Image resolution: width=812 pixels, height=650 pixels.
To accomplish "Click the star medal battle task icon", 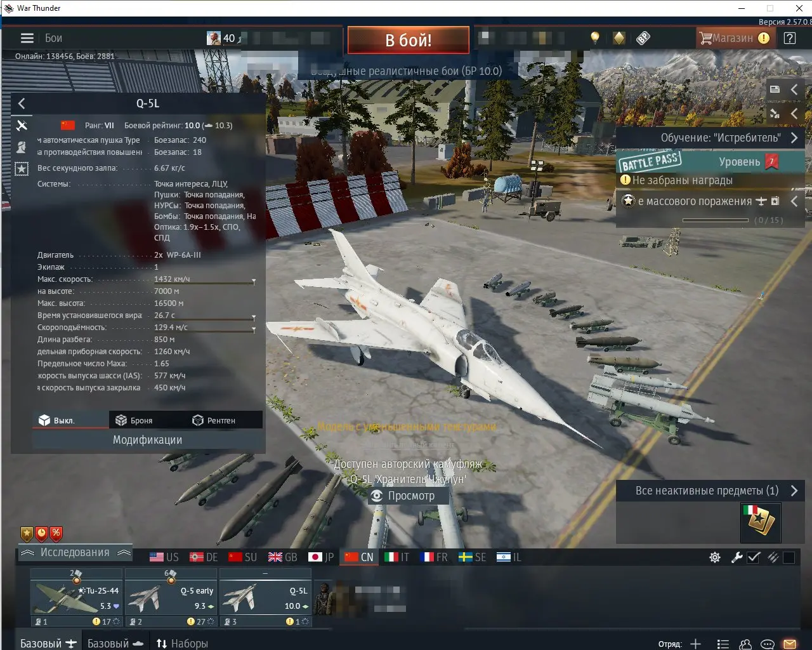I will [628, 201].
